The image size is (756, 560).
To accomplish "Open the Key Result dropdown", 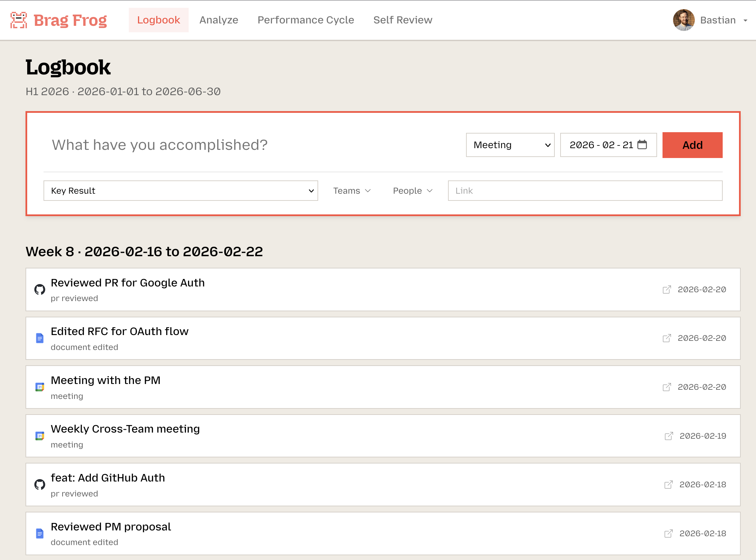I will [x=181, y=191].
